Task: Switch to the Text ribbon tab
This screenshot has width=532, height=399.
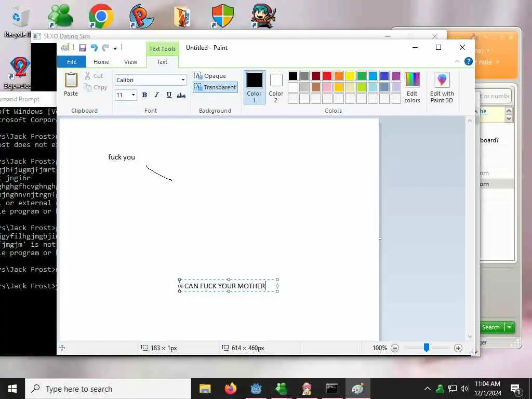Action: (x=162, y=62)
